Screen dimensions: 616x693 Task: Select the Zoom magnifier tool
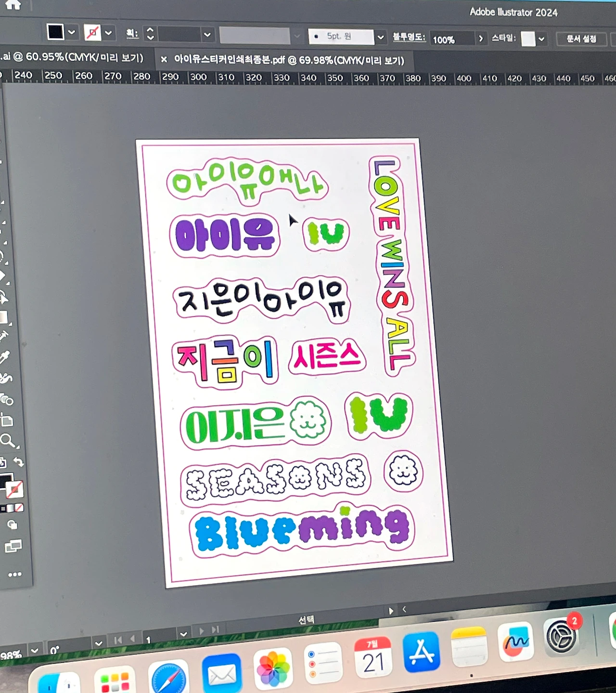coord(8,440)
